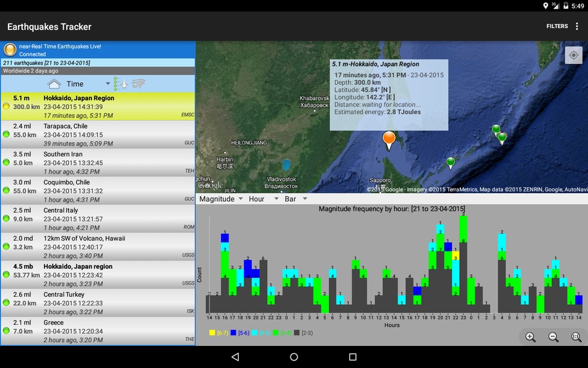The height and width of the screenshot is (368, 588).
Task: Tap the battery status bar icon
Action: 565,6
